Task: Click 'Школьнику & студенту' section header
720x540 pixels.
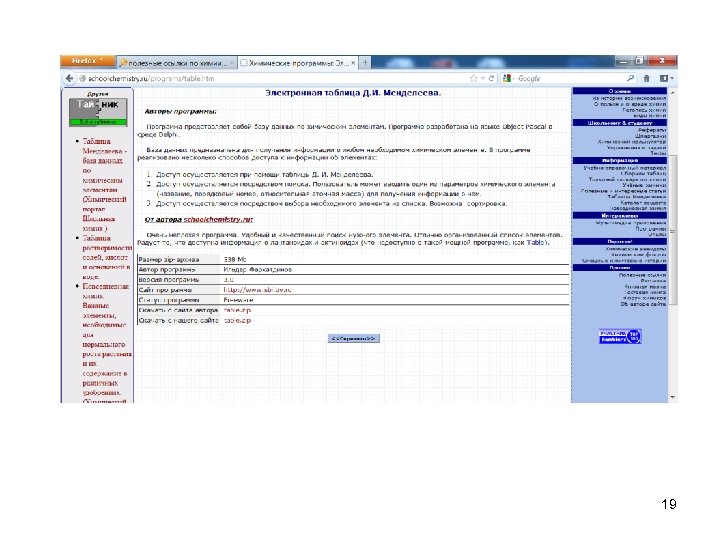Action: [x=620, y=123]
